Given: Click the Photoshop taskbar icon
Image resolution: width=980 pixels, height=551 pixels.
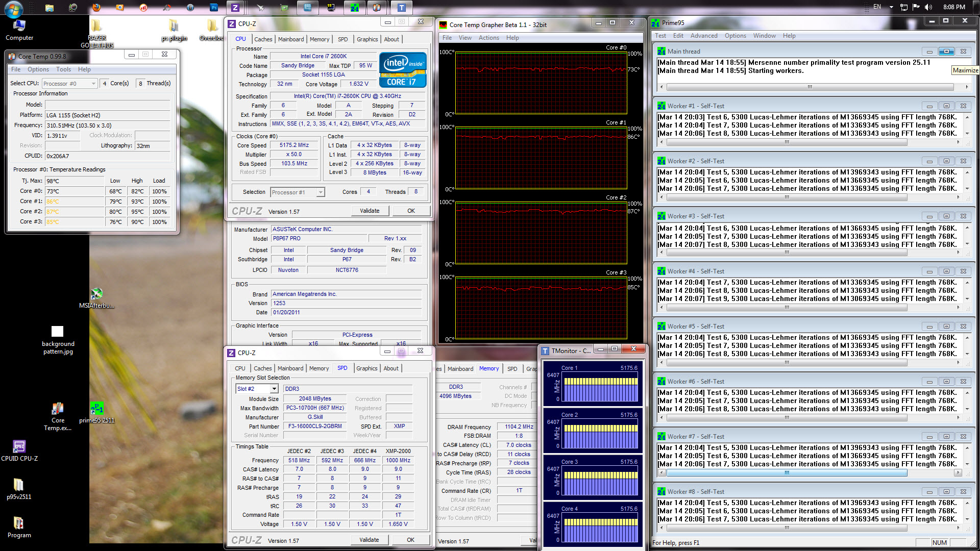Looking at the screenshot, I should pos(213,7).
